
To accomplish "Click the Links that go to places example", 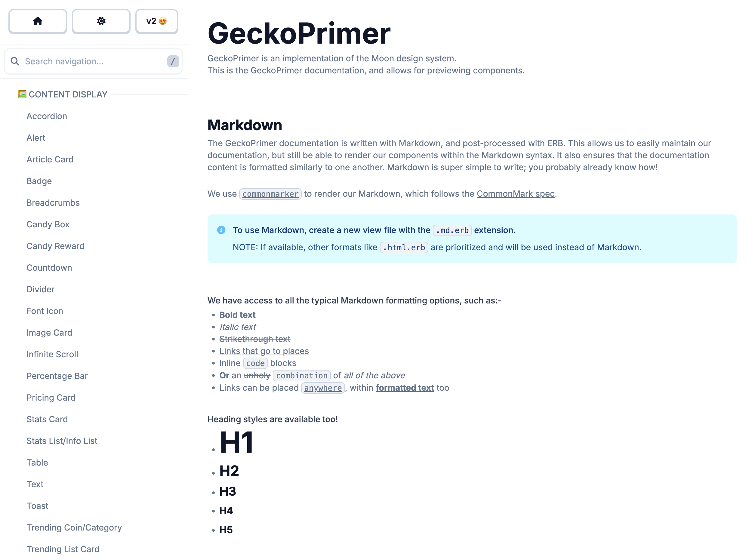I will 264,351.
